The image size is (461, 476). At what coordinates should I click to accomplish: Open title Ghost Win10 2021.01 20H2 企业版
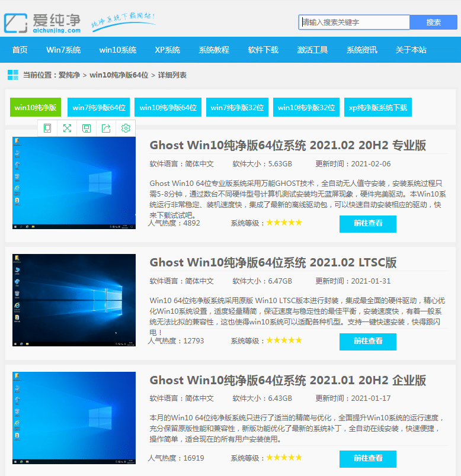pyautogui.click(x=288, y=380)
